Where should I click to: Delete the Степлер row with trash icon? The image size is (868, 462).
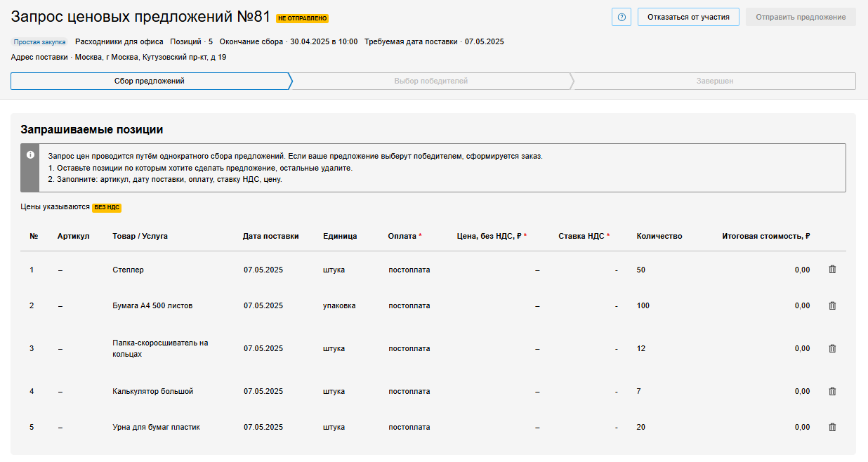[x=832, y=270]
